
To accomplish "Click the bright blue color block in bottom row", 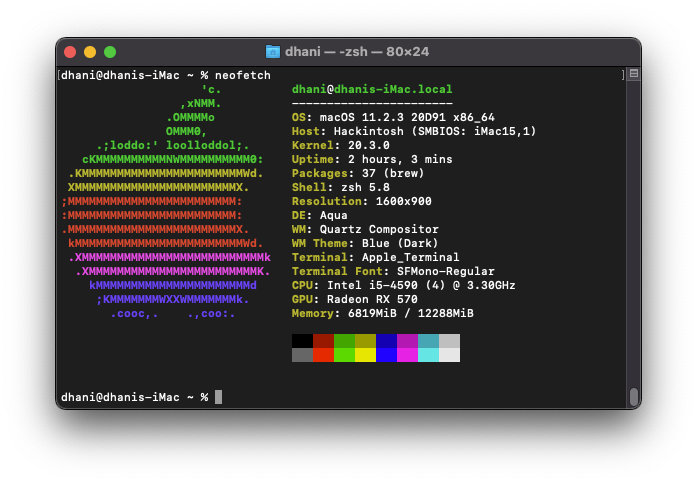I will click(386, 355).
